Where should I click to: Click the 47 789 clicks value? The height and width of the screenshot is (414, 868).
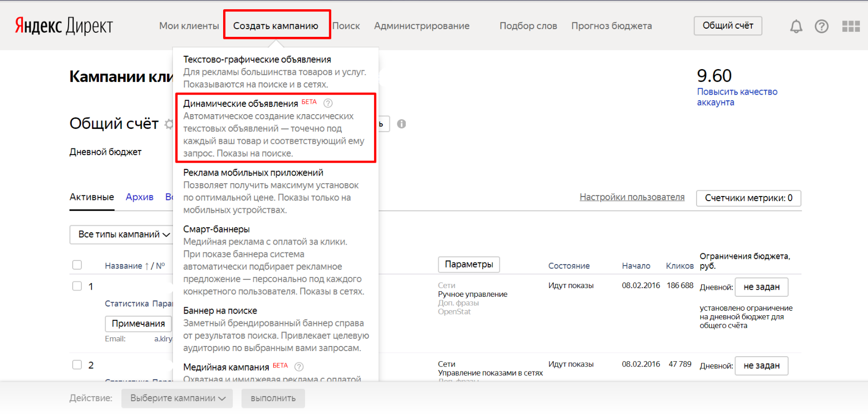(x=680, y=364)
